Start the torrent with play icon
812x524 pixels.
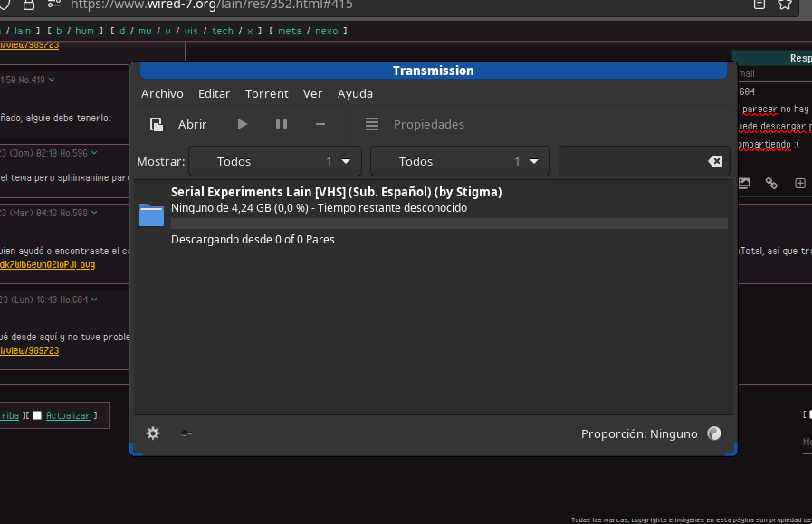(243, 124)
